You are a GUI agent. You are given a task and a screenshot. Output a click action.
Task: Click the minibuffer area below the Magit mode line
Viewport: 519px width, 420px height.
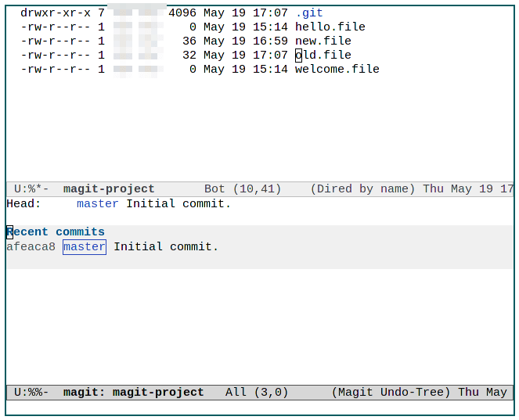(260, 407)
